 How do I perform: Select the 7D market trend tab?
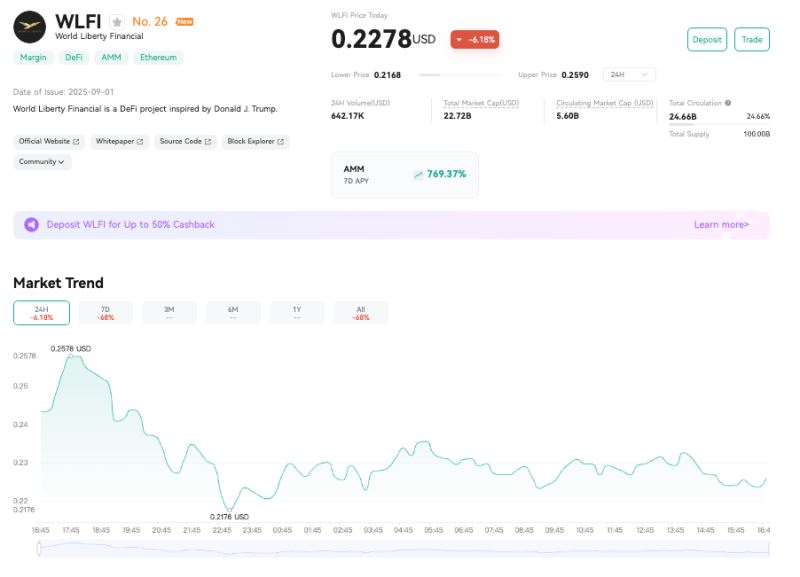coord(105,313)
